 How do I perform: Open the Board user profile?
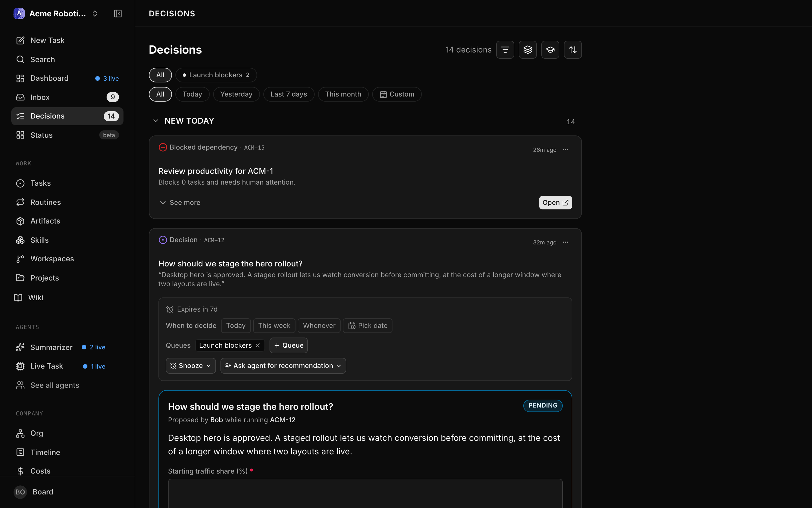point(67,492)
